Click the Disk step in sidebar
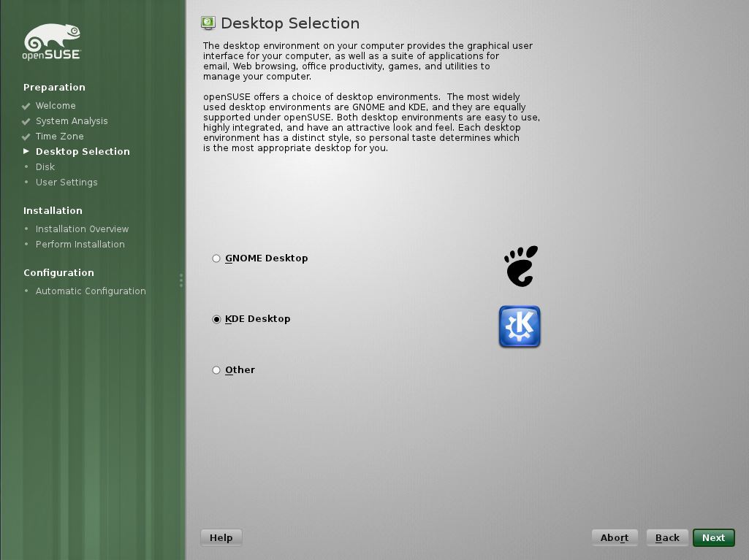The height and width of the screenshot is (560, 749). point(45,166)
